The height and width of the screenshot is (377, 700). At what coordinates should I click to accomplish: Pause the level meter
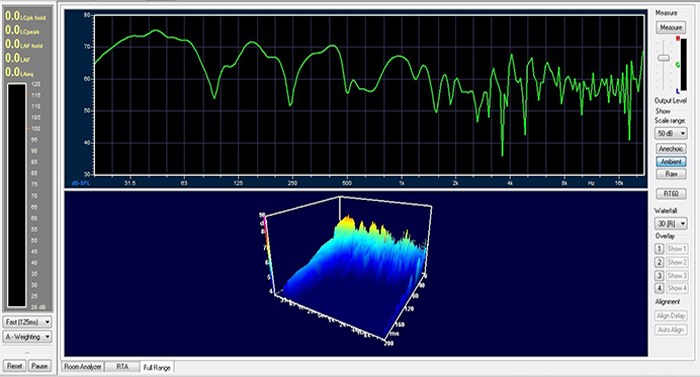(39, 366)
